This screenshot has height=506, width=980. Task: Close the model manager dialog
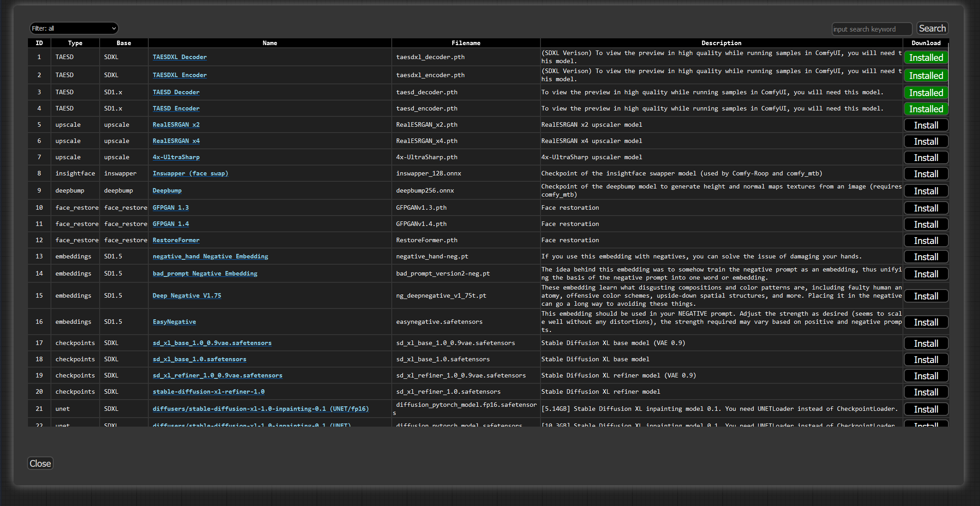(x=40, y=463)
